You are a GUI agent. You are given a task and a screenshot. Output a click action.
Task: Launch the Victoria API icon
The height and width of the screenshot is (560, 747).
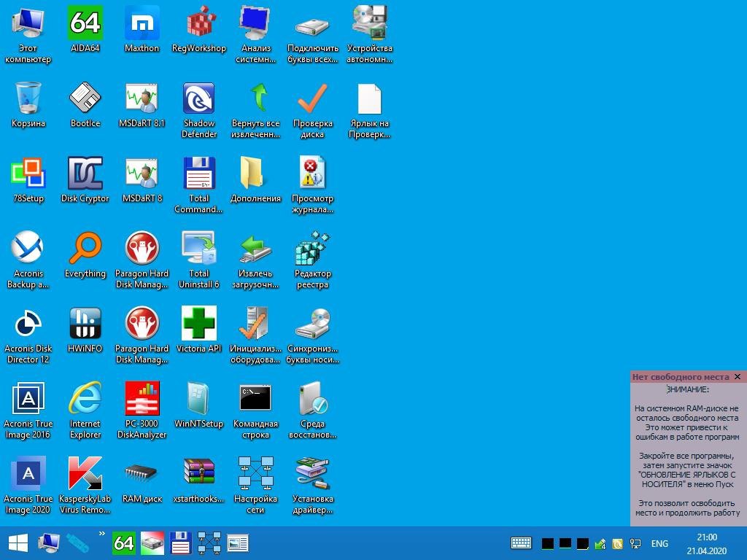point(198,330)
